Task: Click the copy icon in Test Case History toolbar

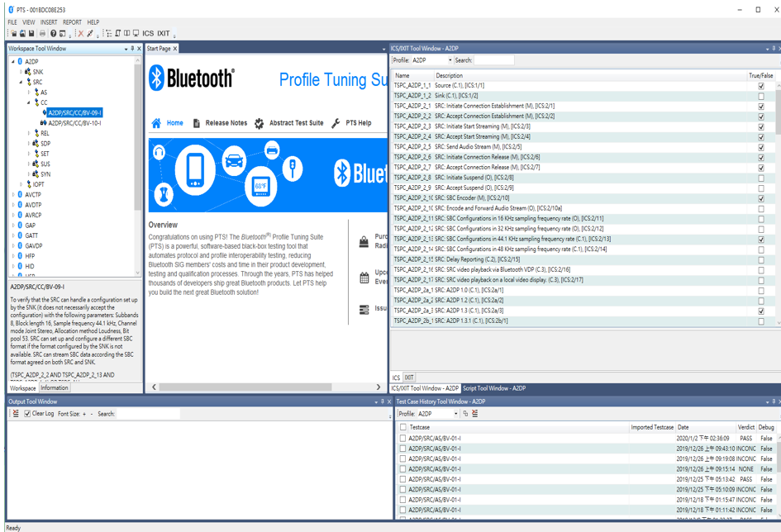Action: (465, 414)
